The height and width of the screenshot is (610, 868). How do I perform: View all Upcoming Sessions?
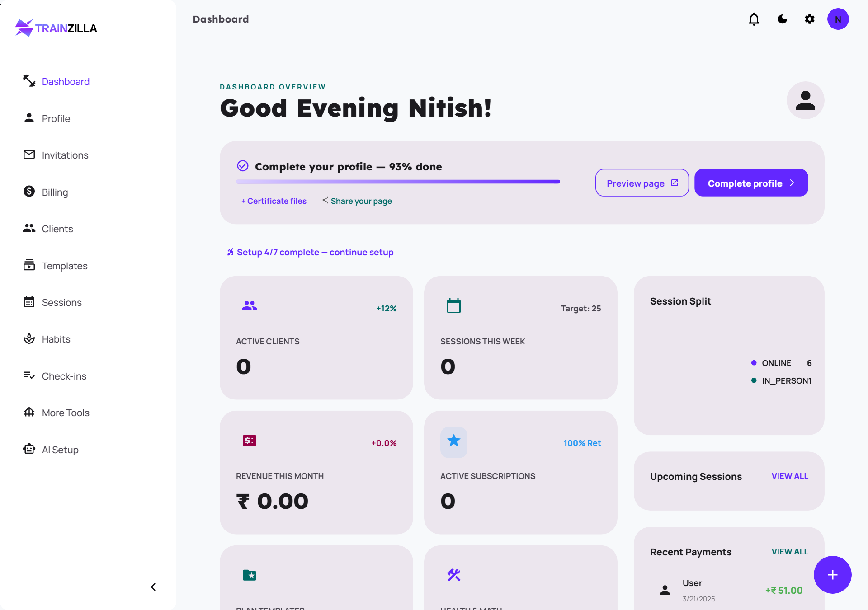click(x=789, y=476)
